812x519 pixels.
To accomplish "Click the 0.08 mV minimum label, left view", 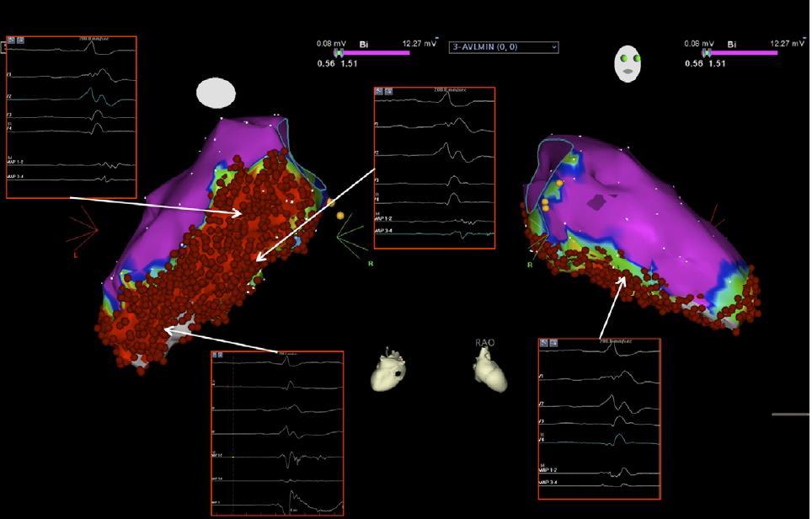I will 331,44.
